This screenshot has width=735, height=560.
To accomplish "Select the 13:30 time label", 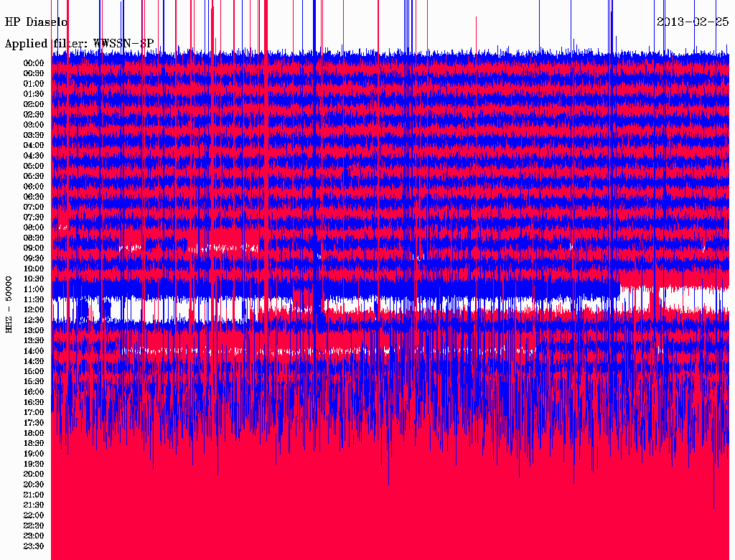I will 34,341.
